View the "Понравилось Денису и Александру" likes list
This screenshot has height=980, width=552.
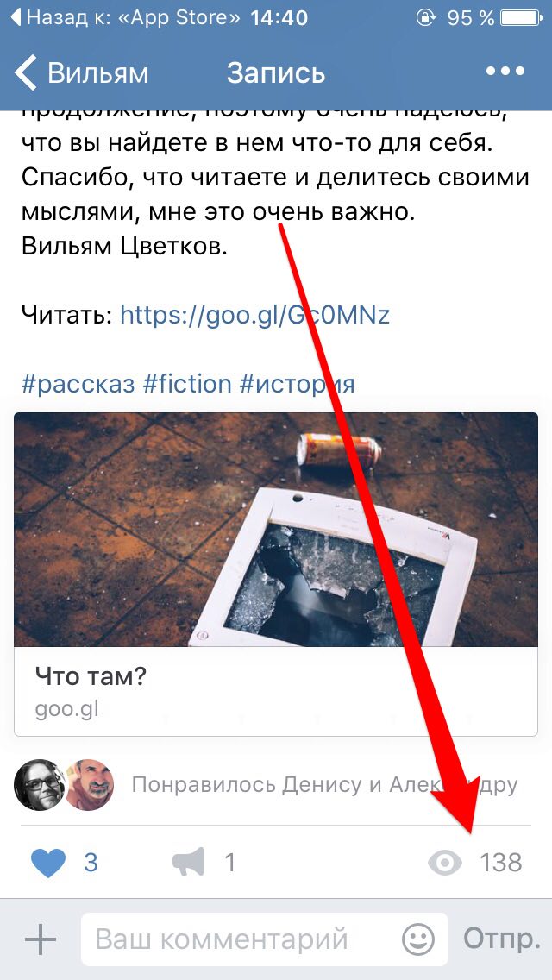(x=324, y=785)
